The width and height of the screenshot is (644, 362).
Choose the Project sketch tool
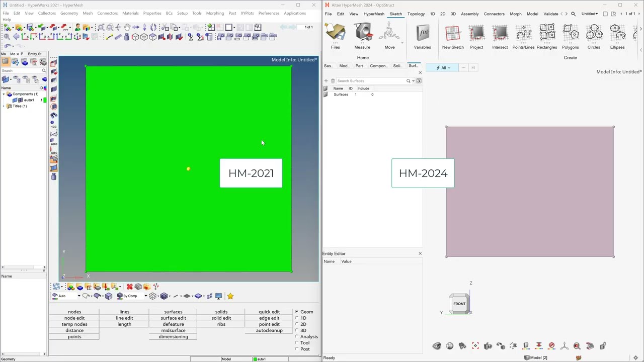[x=476, y=36]
